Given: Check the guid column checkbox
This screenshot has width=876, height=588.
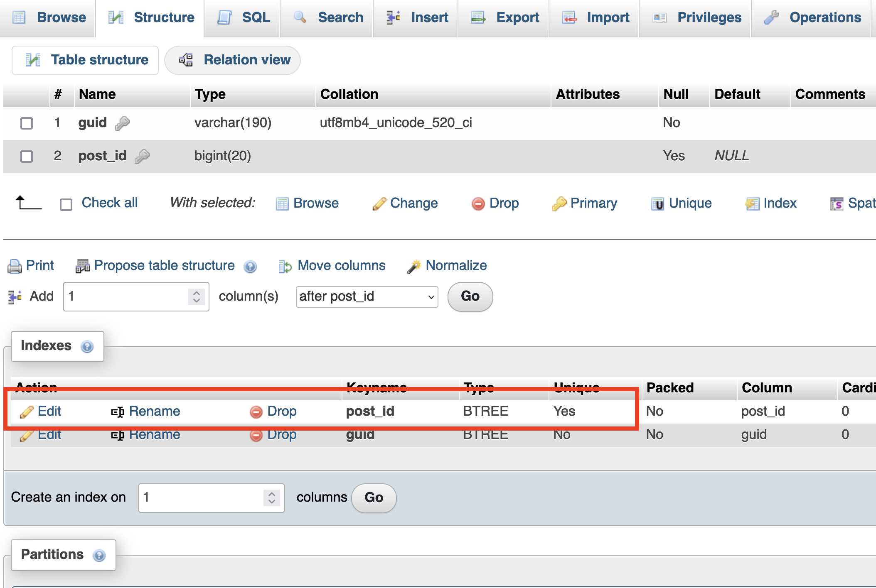Looking at the screenshot, I should coord(27,123).
